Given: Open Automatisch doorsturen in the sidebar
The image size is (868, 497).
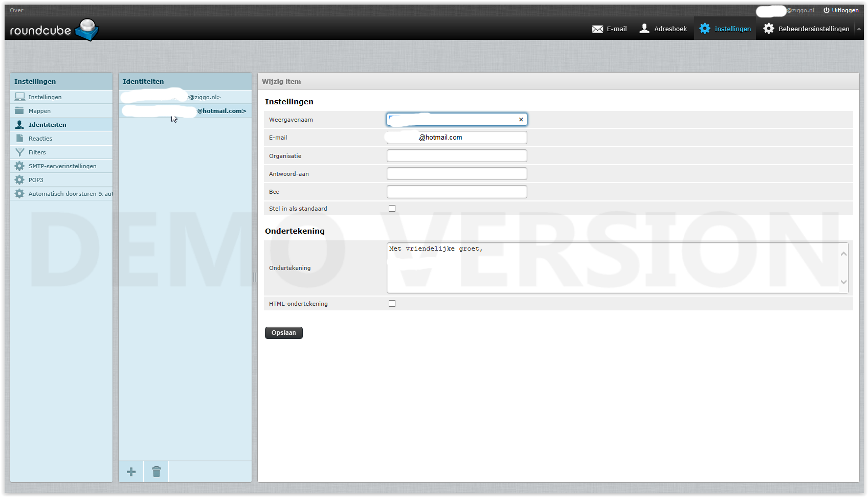Looking at the screenshot, I should tap(61, 194).
